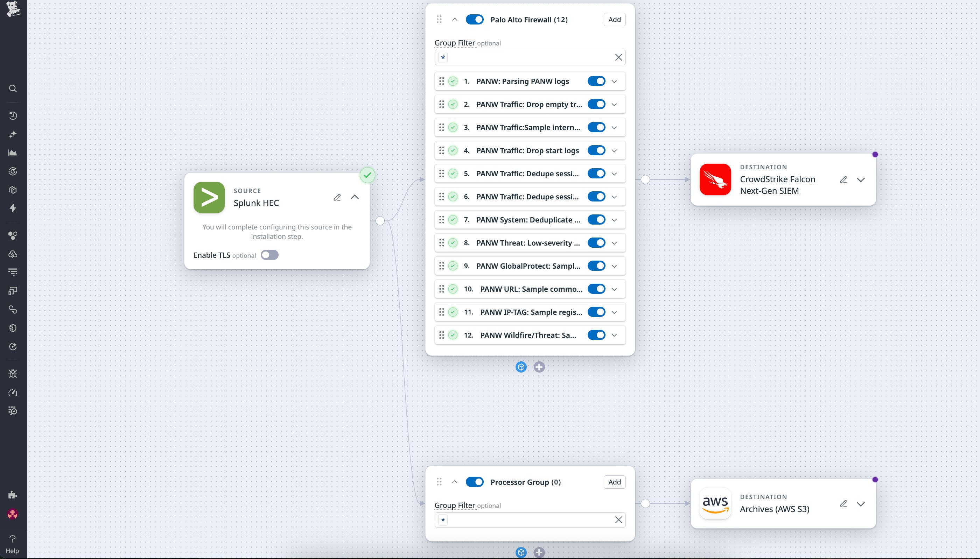
Task: Toggle off PANW Traffic: Drop start logs
Action: [x=596, y=150]
